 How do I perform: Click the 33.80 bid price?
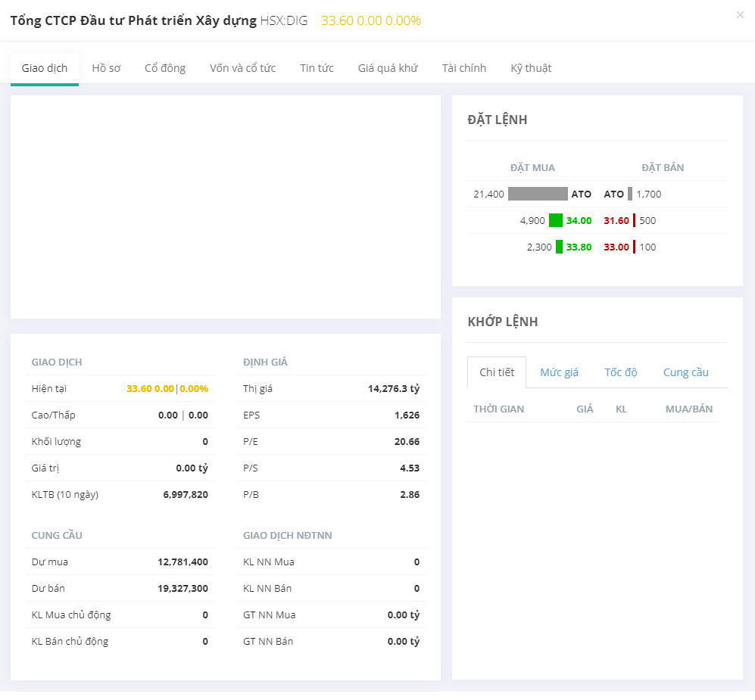pos(579,247)
